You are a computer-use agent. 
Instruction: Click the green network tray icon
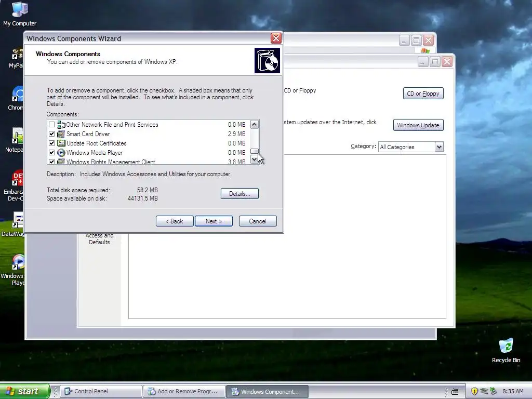(x=493, y=391)
